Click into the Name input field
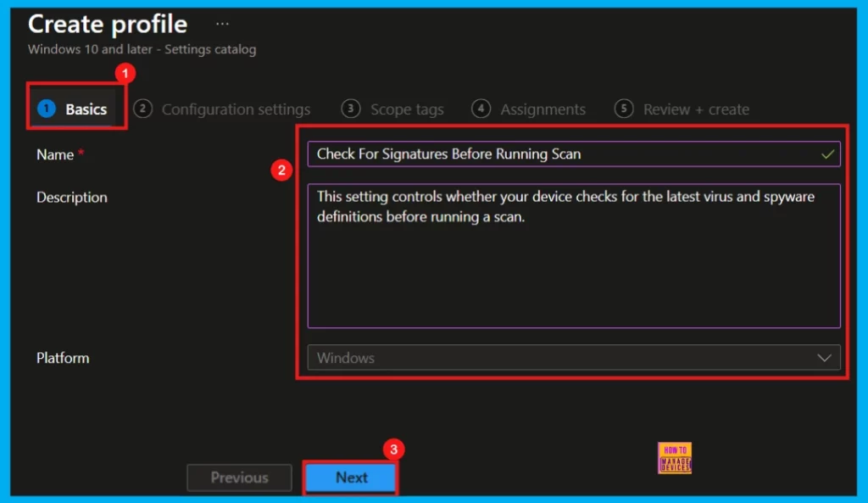This screenshot has width=868, height=503. tap(574, 154)
